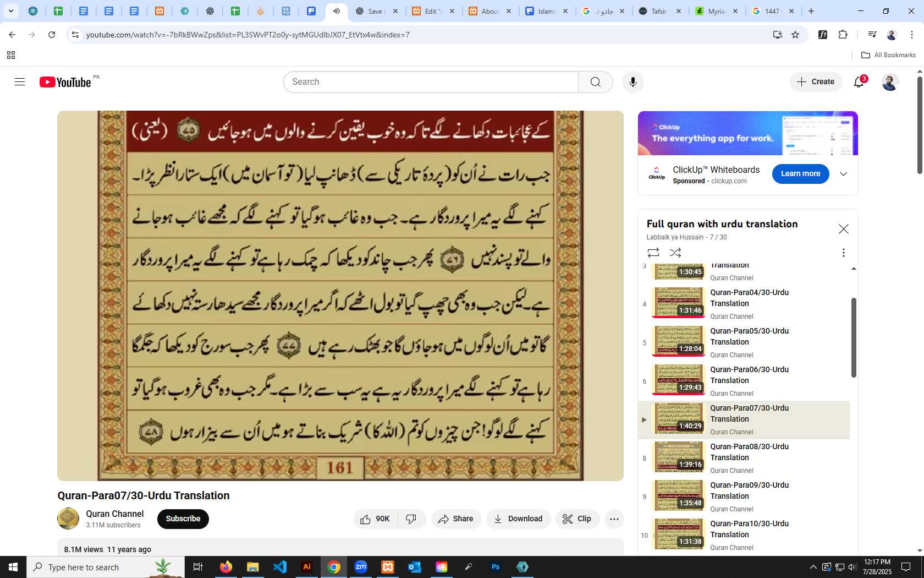Open playlist options three-dot menu
Image resolution: width=924 pixels, height=578 pixels.
[843, 253]
